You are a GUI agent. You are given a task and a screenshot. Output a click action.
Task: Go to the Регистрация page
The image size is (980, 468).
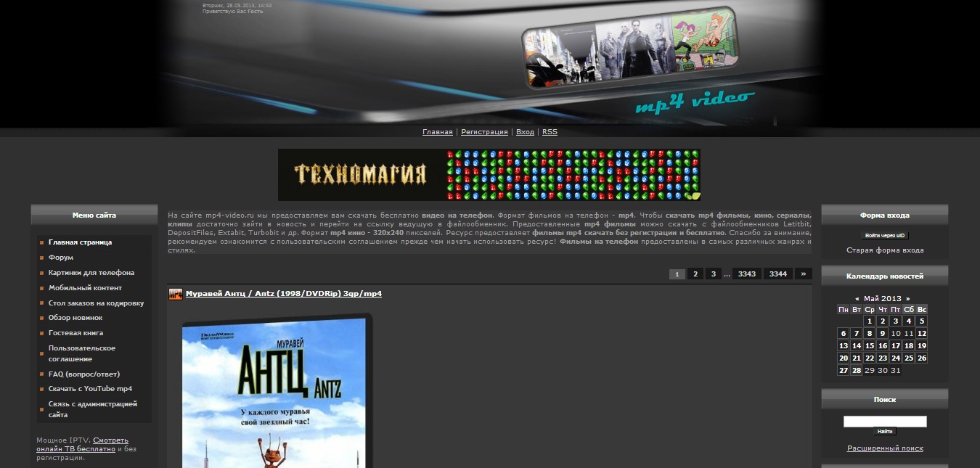484,132
